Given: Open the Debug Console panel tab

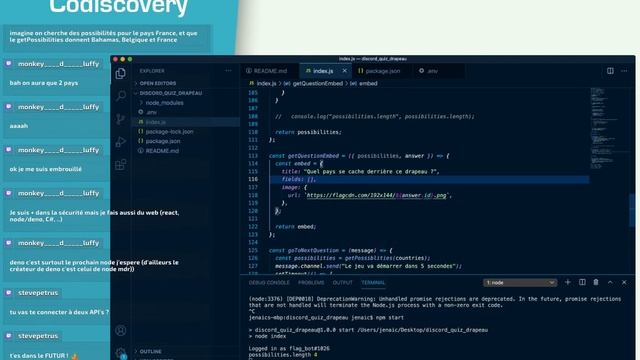Looking at the screenshot, I should pos(269,282).
